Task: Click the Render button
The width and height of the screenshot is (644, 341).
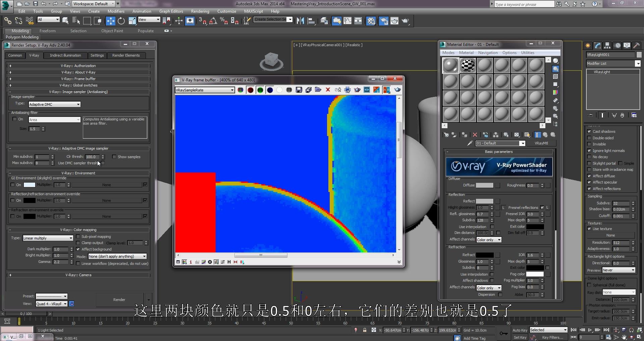Action: pos(119,299)
